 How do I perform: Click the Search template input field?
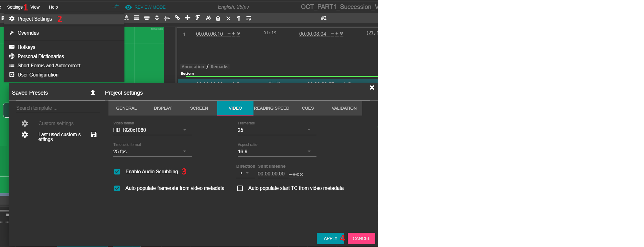point(58,108)
